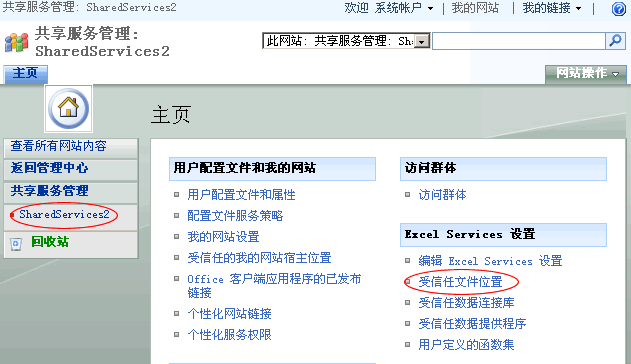Open 我的网站 link in header
The width and height of the screenshot is (631, 364).
point(475,8)
